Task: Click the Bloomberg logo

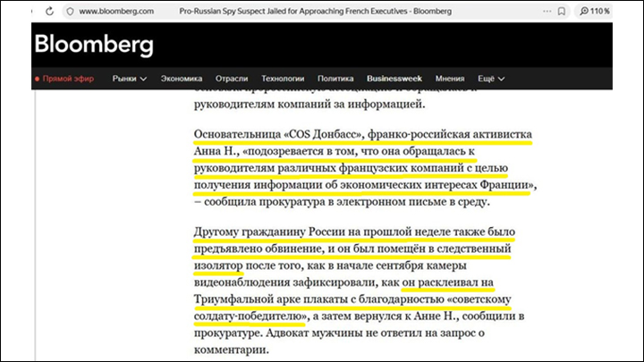Action: click(94, 45)
